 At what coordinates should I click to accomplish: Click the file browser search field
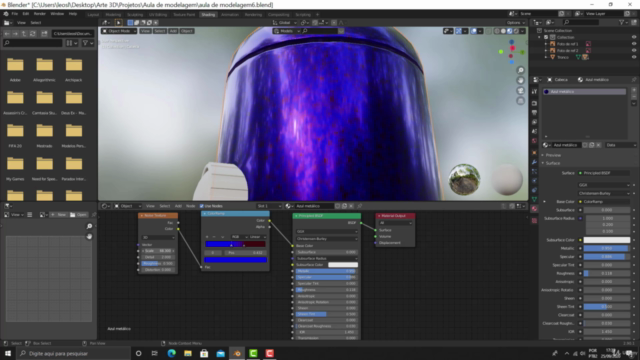(33, 43)
